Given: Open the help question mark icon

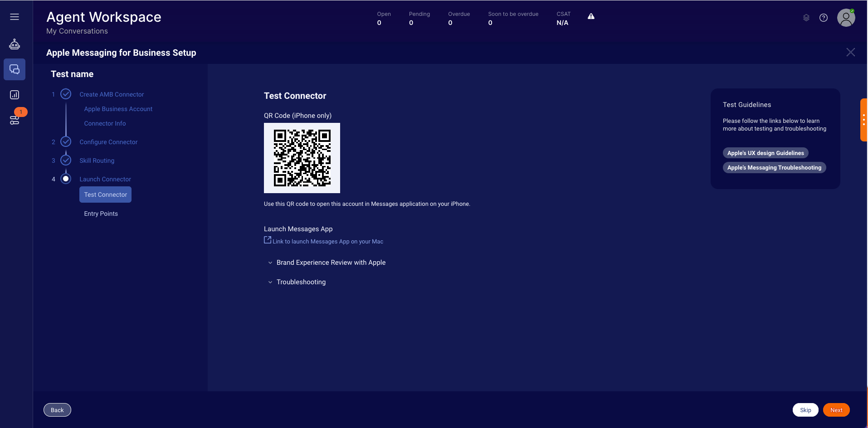Looking at the screenshot, I should pyautogui.click(x=824, y=18).
